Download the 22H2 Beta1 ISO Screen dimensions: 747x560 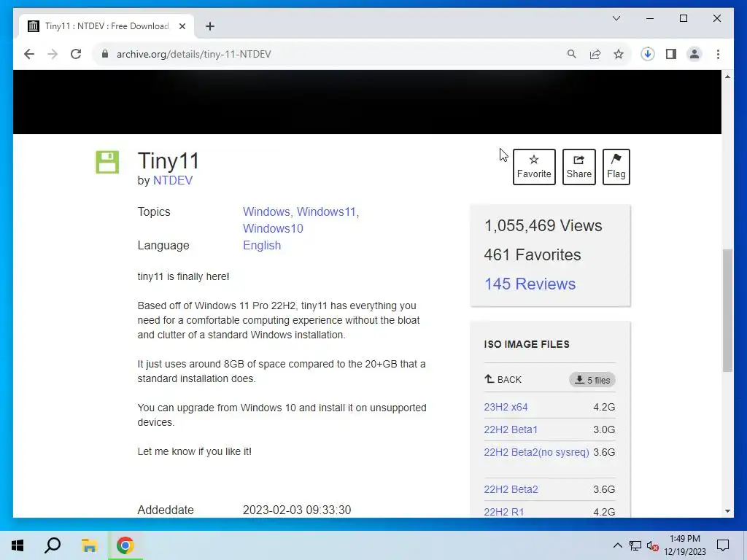click(x=511, y=429)
